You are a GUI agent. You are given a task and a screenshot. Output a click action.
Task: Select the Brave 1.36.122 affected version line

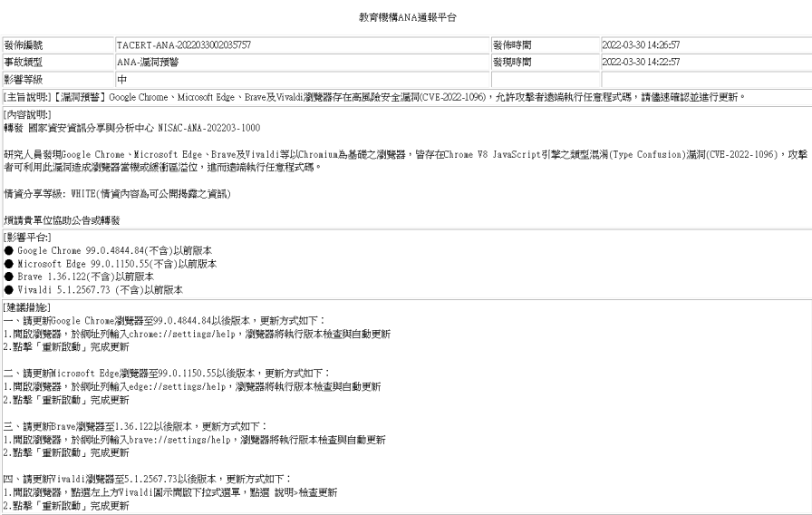pyautogui.click(x=79, y=277)
